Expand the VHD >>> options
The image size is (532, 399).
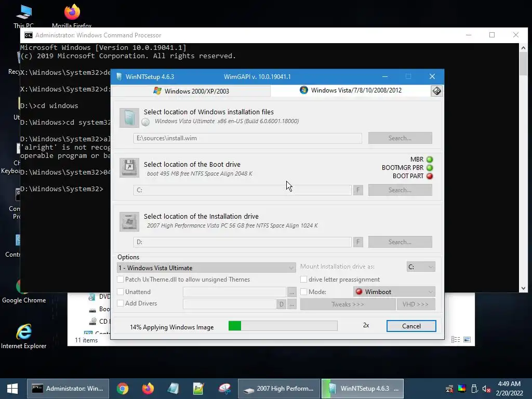[416, 304]
